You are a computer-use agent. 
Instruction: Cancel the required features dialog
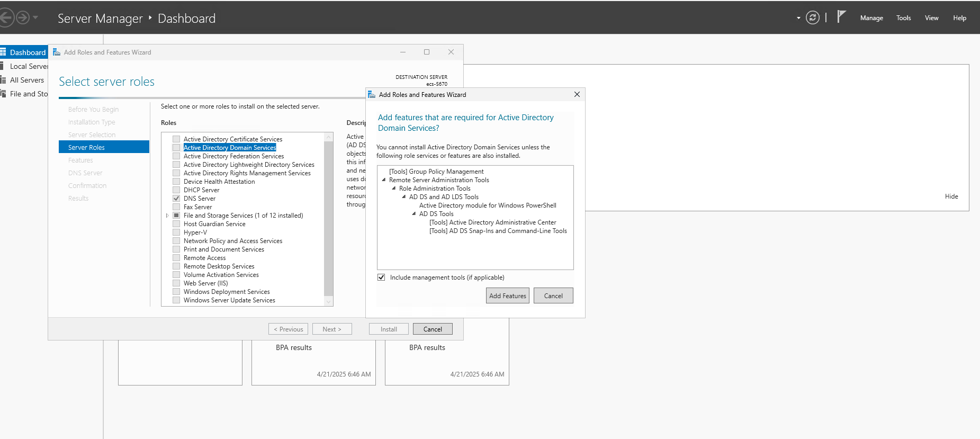tap(553, 296)
